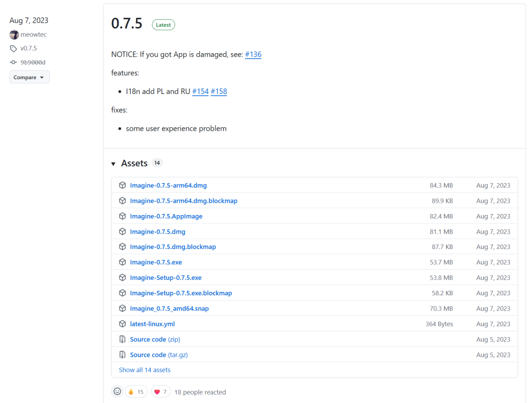Expand list with Show all 14 assets
Viewport: 532px width, 403px height.
[x=144, y=370]
